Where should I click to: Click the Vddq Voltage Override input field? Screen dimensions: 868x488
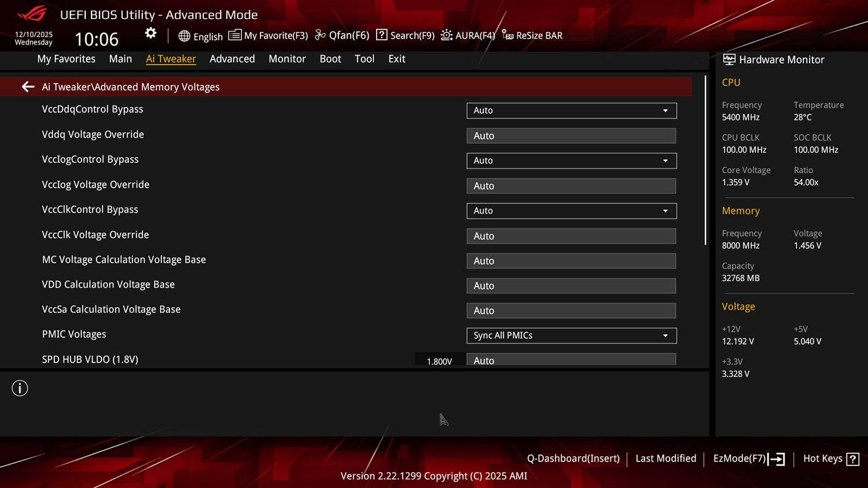coord(571,136)
